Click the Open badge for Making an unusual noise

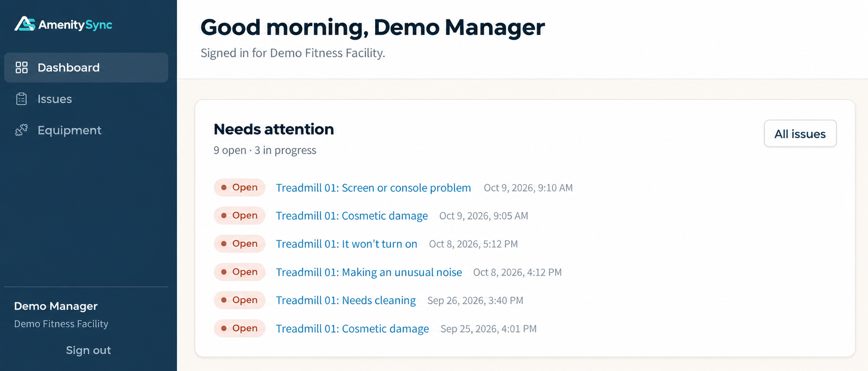(239, 272)
